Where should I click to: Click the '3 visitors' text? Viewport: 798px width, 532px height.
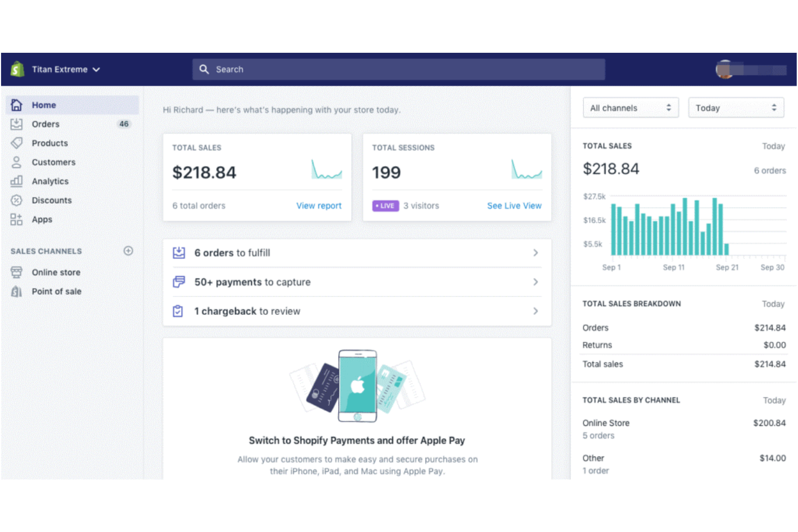click(421, 206)
